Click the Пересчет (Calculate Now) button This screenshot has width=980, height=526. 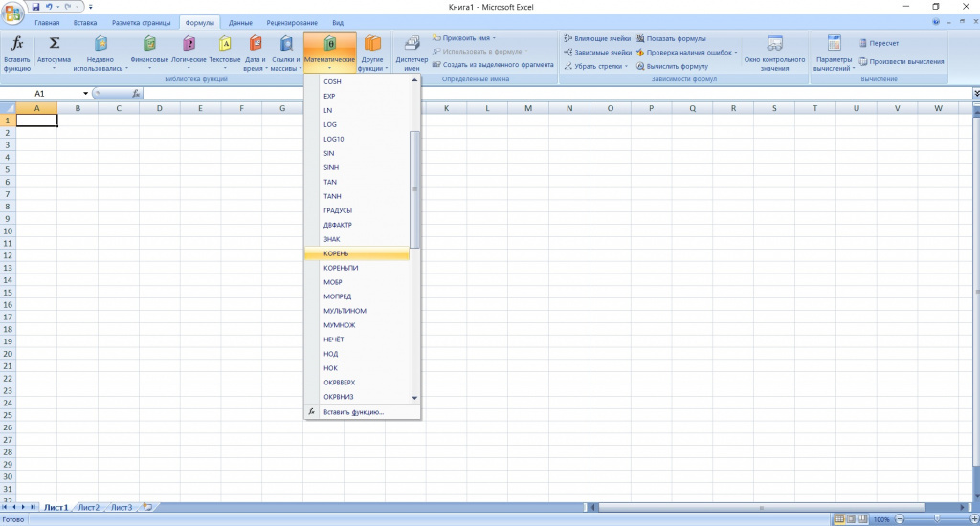tap(879, 43)
